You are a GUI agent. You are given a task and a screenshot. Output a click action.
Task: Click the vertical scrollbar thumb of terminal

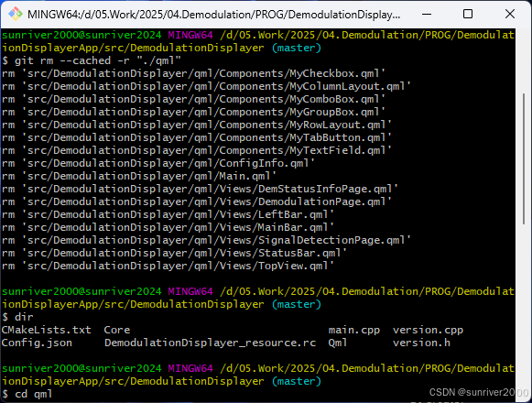tap(524, 158)
